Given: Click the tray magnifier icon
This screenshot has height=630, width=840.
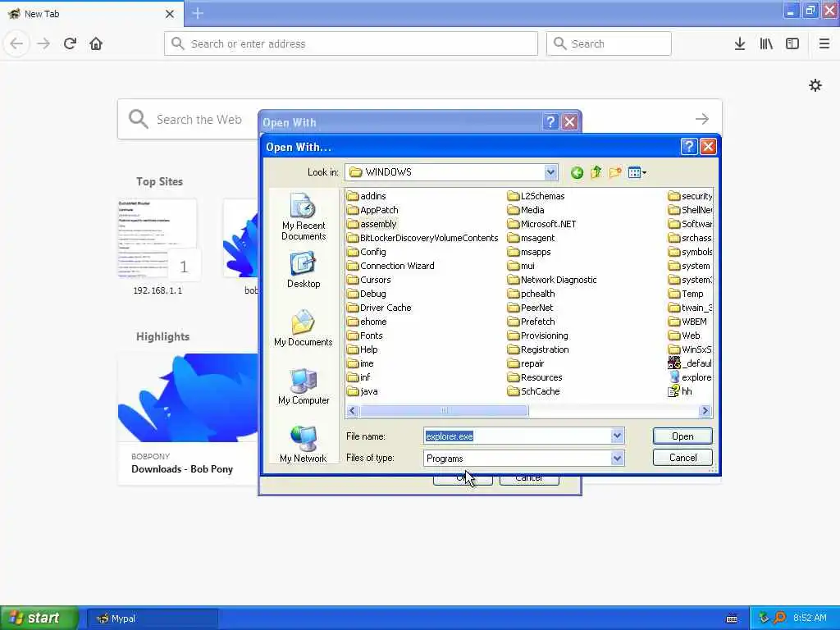Looking at the screenshot, I should pyautogui.click(x=780, y=618).
